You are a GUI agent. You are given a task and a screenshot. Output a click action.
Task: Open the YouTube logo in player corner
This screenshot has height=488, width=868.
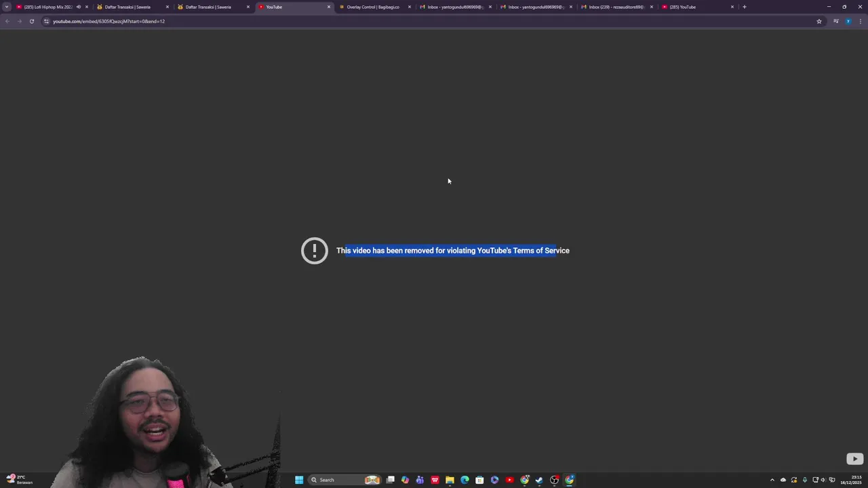[854, 459]
